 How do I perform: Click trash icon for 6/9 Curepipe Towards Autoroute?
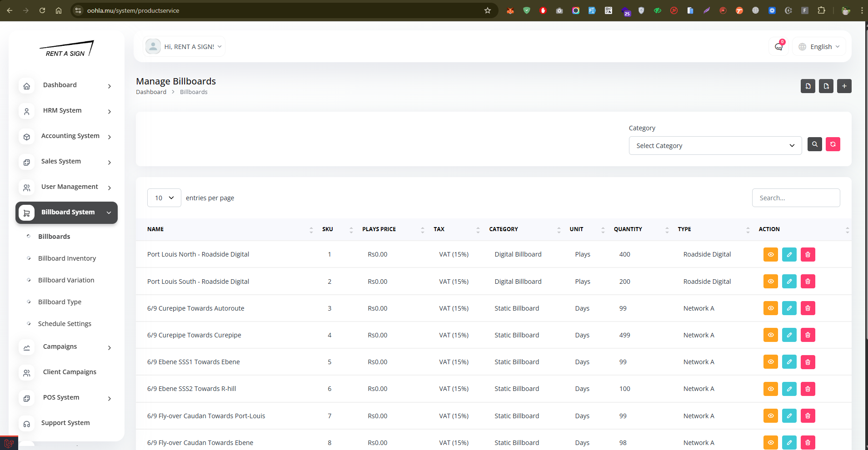(x=808, y=308)
